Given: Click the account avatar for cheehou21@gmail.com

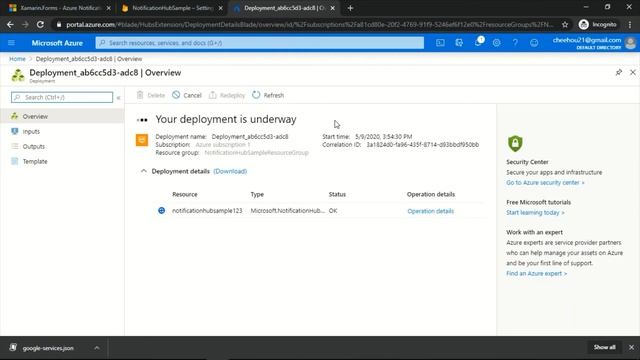Looking at the screenshot, I should 630,43.
